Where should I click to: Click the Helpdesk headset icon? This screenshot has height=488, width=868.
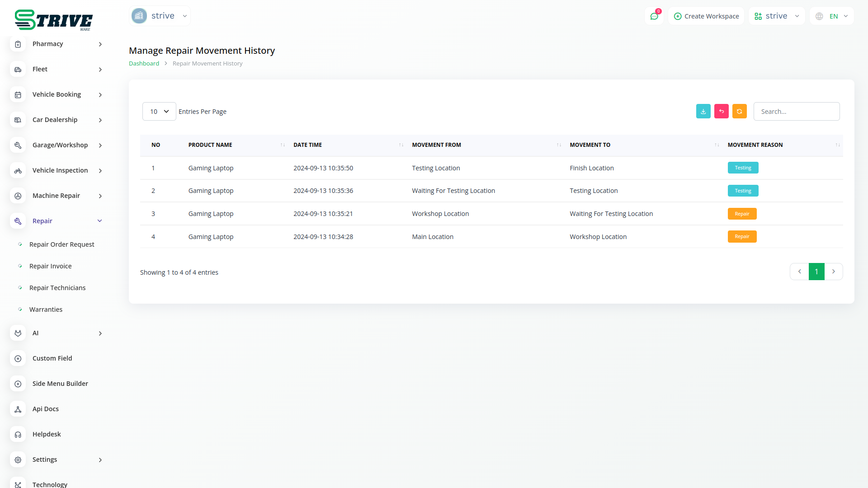pos(18,434)
